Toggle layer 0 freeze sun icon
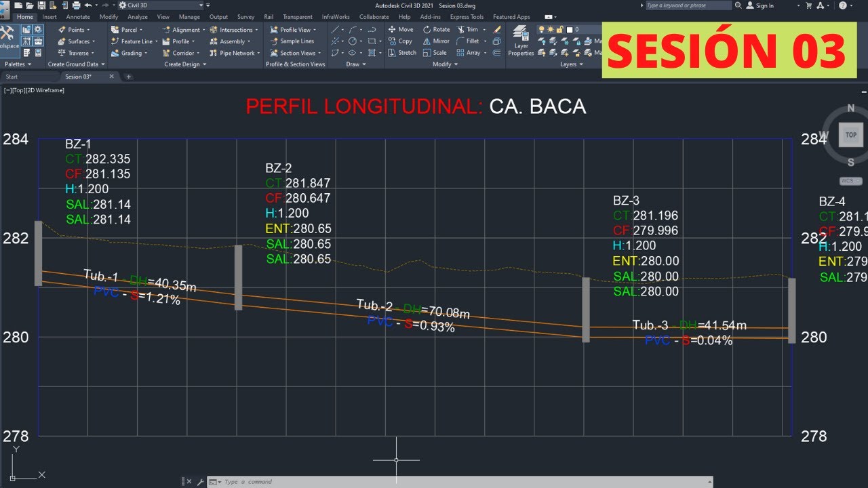Screen dimensions: 868x488 (551, 30)
